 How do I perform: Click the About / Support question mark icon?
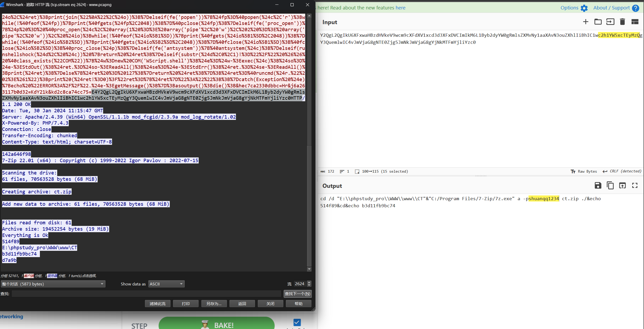pos(635,8)
